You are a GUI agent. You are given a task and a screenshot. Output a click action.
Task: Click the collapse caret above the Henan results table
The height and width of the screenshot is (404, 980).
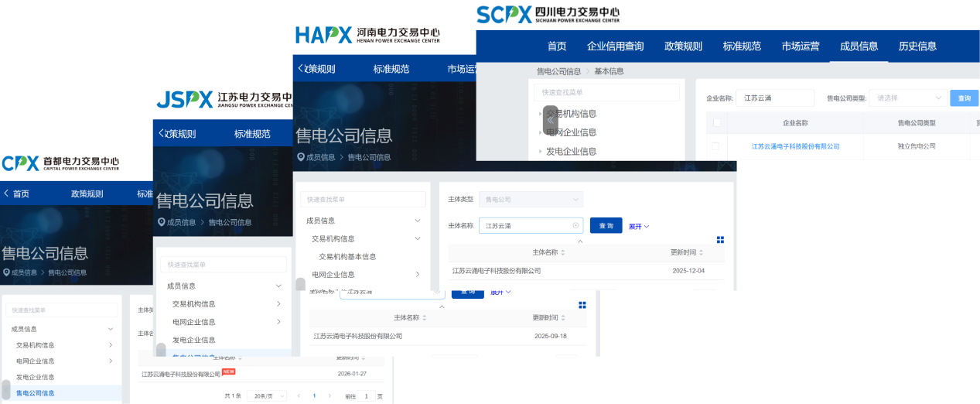point(581,241)
